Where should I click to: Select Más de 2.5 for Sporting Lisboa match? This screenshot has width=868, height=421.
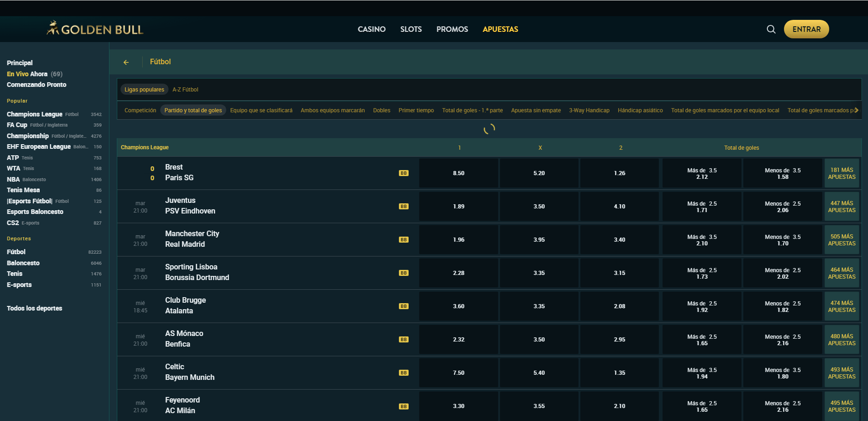(702, 273)
